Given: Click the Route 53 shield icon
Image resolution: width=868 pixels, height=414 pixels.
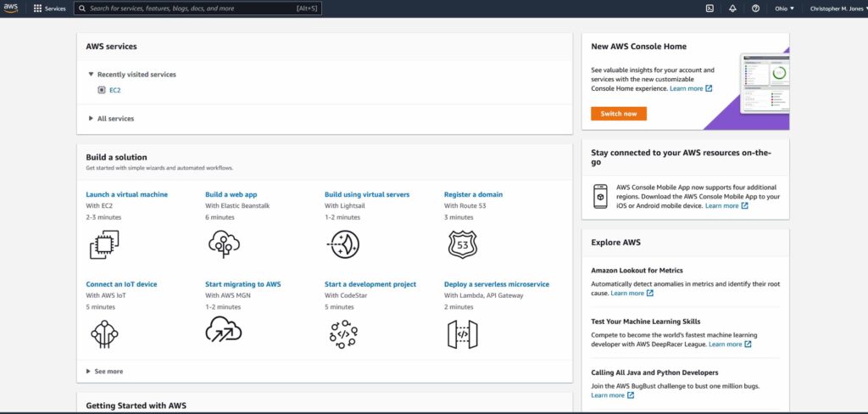Looking at the screenshot, I should click(462, 244).
